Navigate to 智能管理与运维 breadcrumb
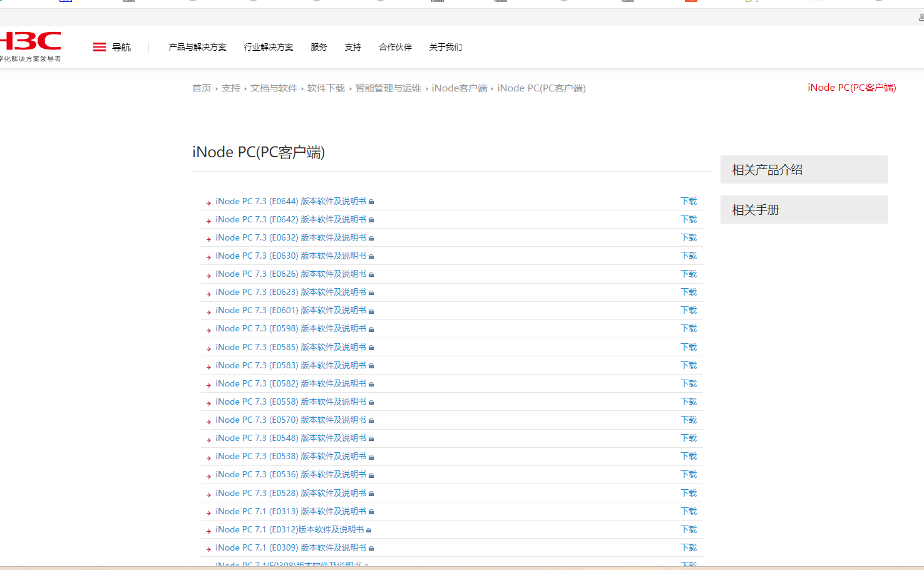924x570 pixels. click(388, 88)
